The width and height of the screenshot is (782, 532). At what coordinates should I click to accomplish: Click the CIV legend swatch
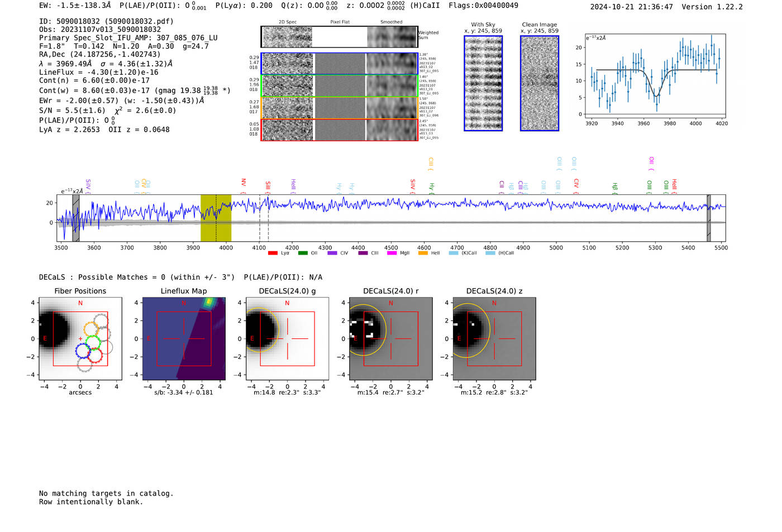tap(332, 253)
